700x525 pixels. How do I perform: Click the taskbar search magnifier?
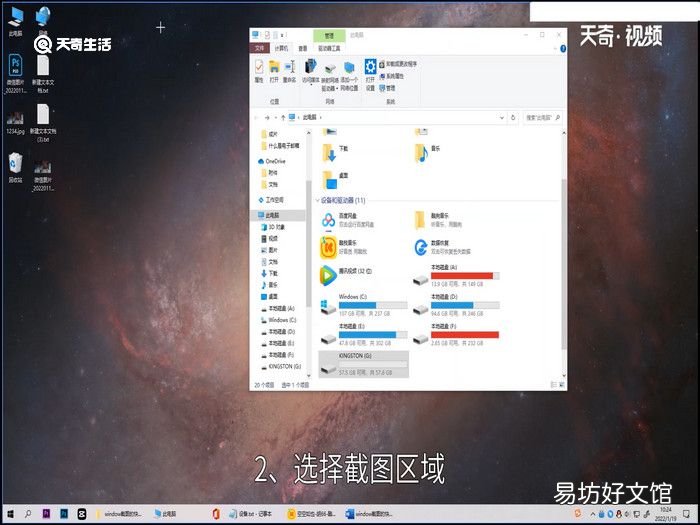tap(28, 514)
